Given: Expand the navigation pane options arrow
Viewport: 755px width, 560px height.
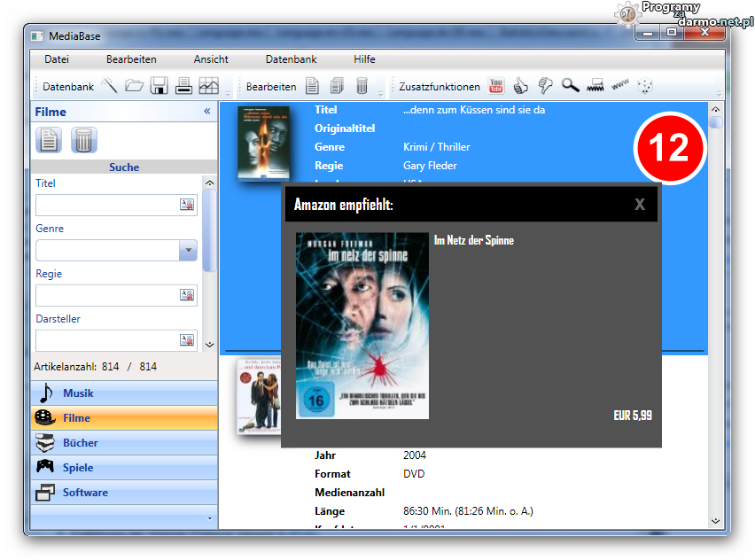Looking at the screenshot, I should tap(210, 518).
